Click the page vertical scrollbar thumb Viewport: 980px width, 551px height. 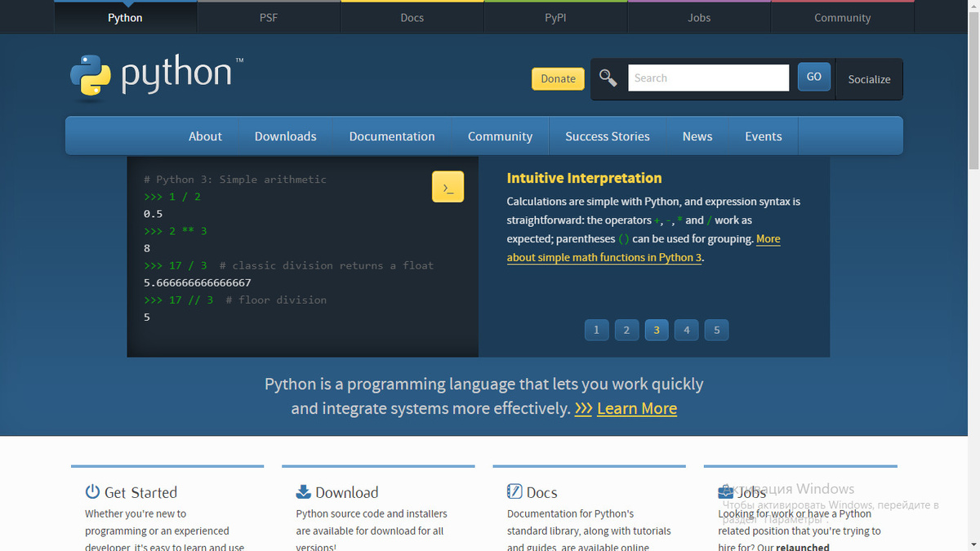973,90
